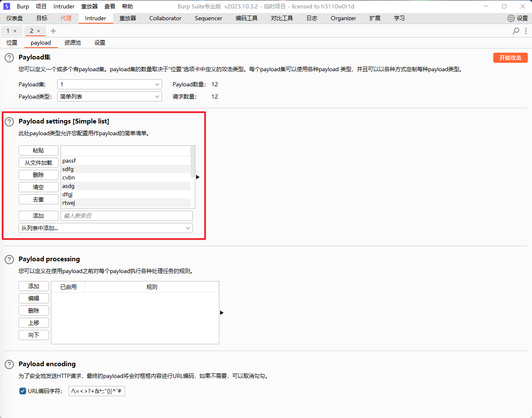Open the Intruder menu in menu bar
This screenshot has width=532, height=418.
tap(64, 6)
